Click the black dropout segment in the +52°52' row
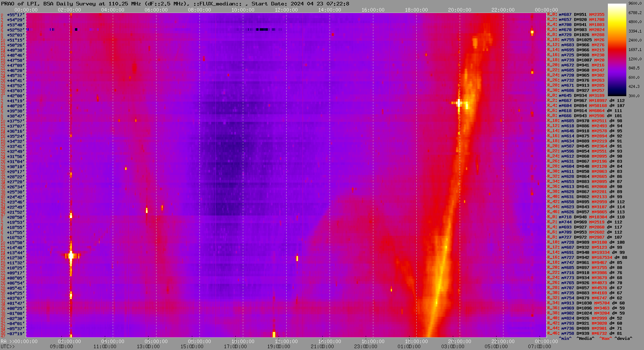This screenshot has width=644, height=350. [262, 29]
